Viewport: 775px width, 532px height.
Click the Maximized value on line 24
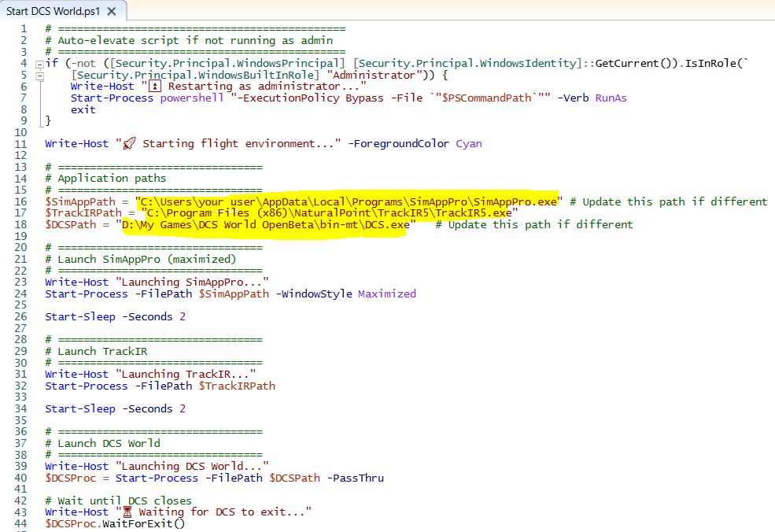pos(386,294)
